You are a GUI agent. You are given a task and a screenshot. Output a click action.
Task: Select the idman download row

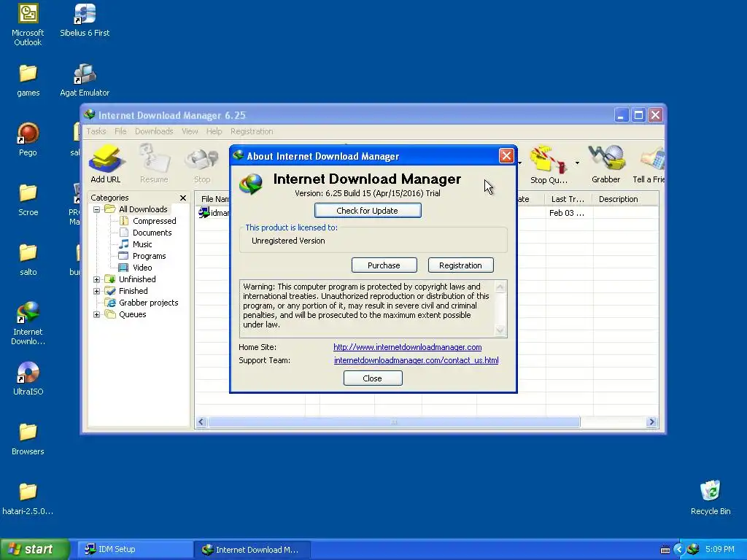[x=214, y=213]
